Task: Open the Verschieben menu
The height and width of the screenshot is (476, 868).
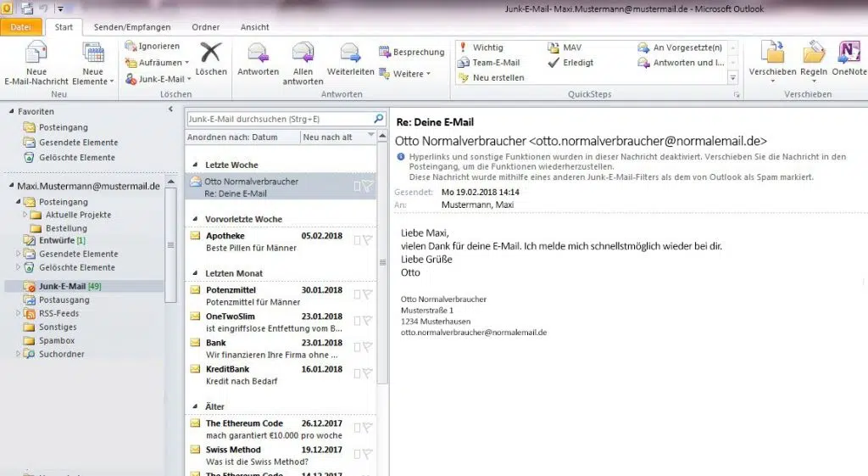Action: [x=772, y=62]
